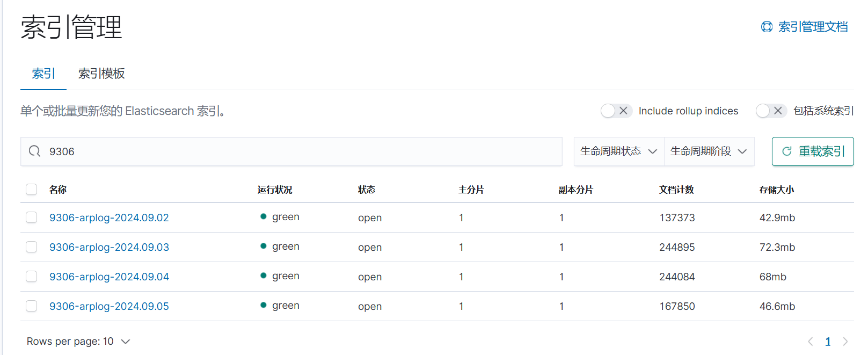Viewport: 868px width, 355px height.
Task: Click the 重载索引 button
Action: pos(813,151)
